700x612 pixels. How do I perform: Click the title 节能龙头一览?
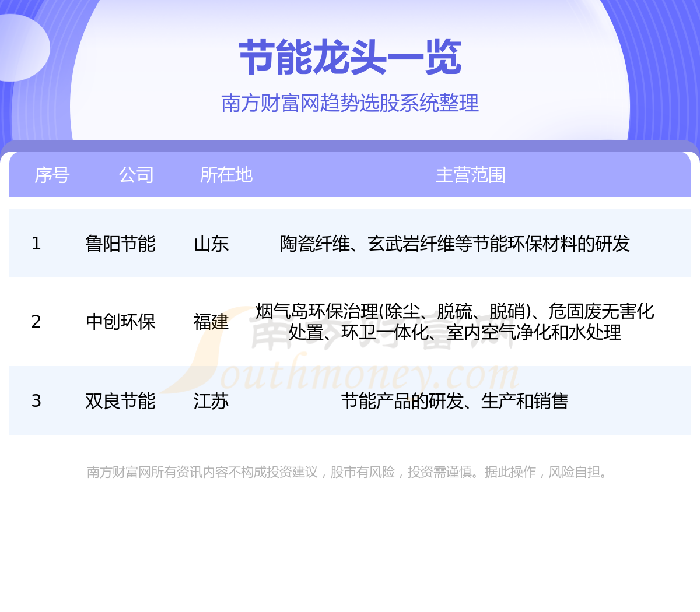(350, 58)
